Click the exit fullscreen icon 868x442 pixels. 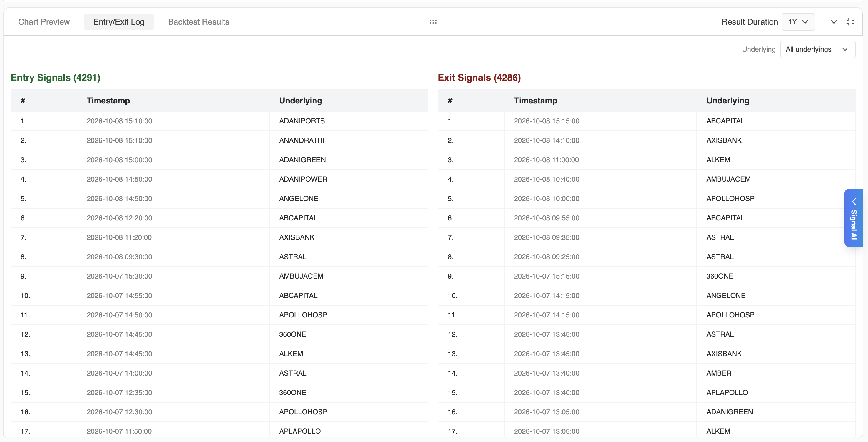tap(850, 22)
